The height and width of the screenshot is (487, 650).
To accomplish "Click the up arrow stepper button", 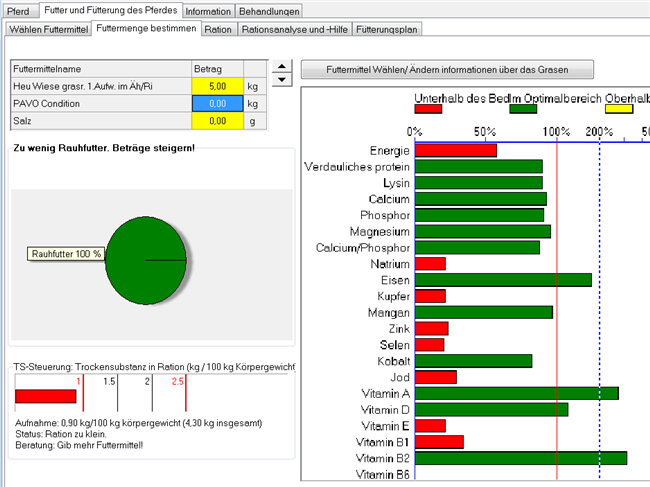I will (x=282, y=66).
